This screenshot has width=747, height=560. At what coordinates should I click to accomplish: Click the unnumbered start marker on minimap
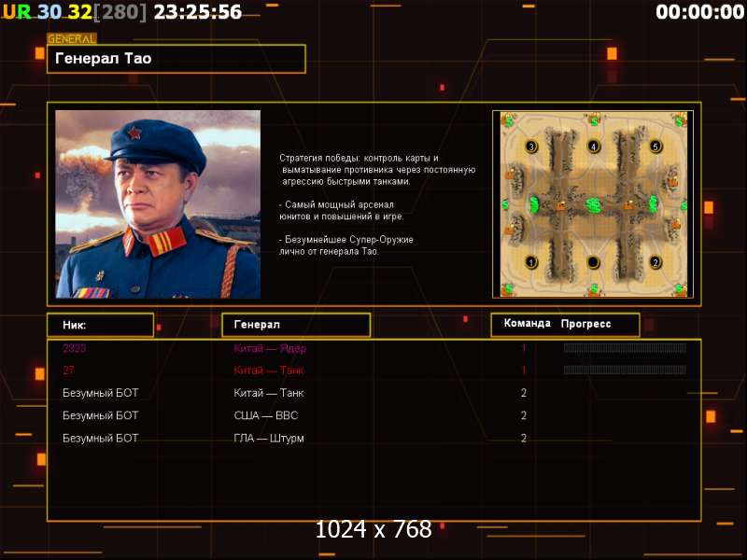[x=593, y=262]
